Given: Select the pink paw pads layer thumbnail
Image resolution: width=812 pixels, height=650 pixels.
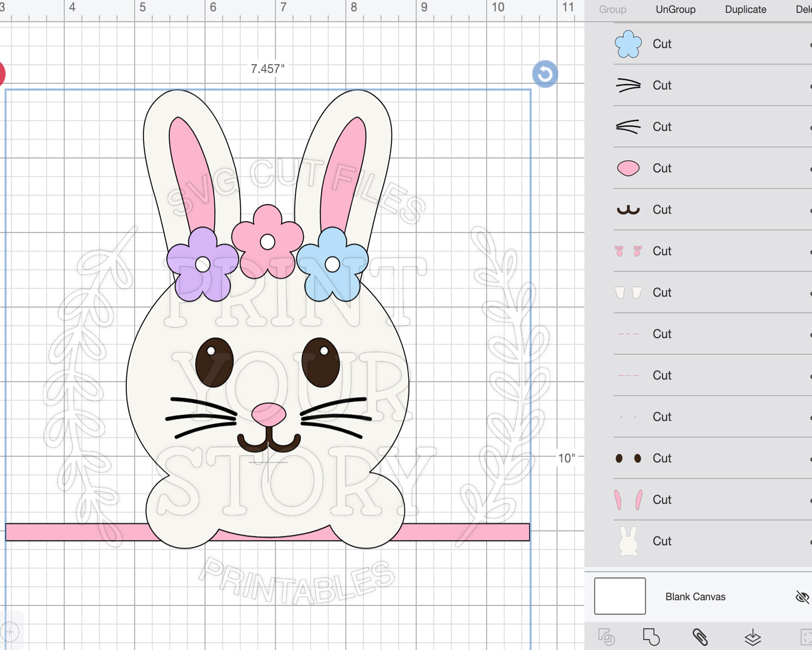Looking at the screenshot, I should [x=628, y=251].
